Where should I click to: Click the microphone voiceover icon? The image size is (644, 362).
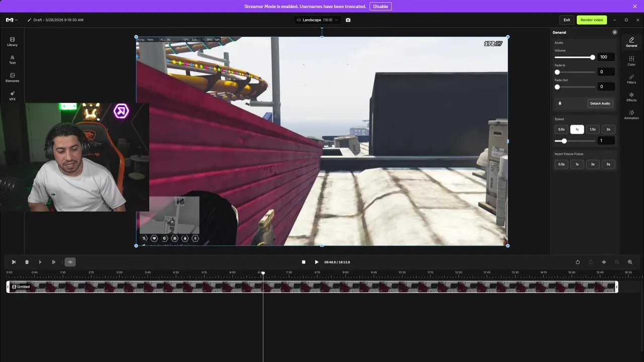click(560, 104)
